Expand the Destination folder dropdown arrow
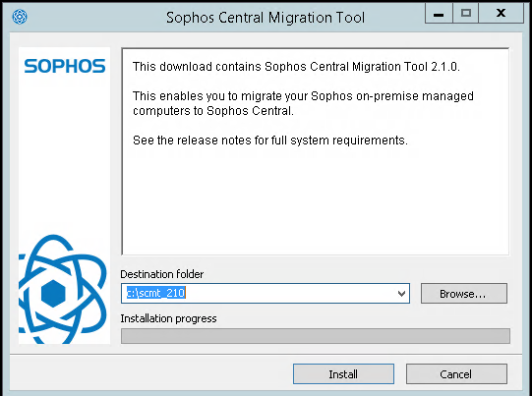 [x=402, y=293]
